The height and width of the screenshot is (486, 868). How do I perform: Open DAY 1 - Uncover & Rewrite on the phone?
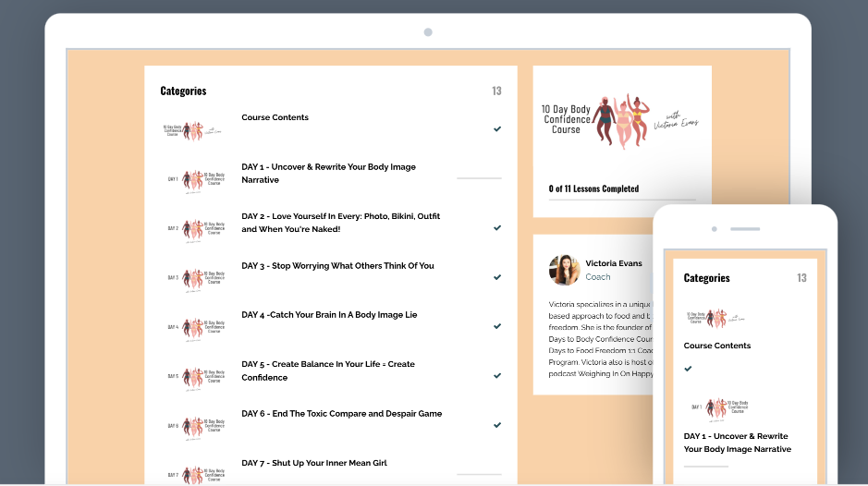point(738,443)
